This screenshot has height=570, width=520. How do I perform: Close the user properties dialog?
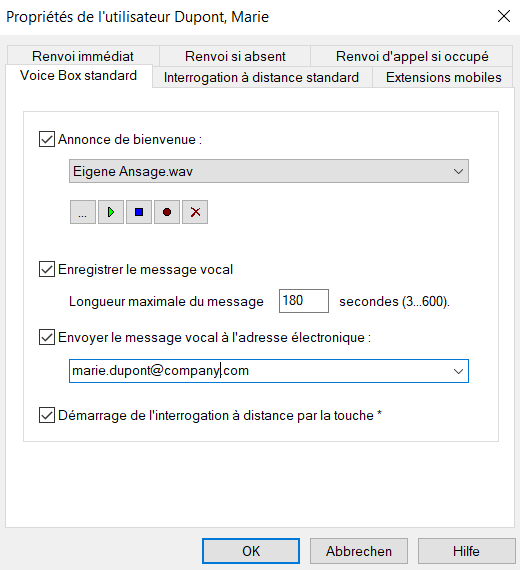coord(504,16)
